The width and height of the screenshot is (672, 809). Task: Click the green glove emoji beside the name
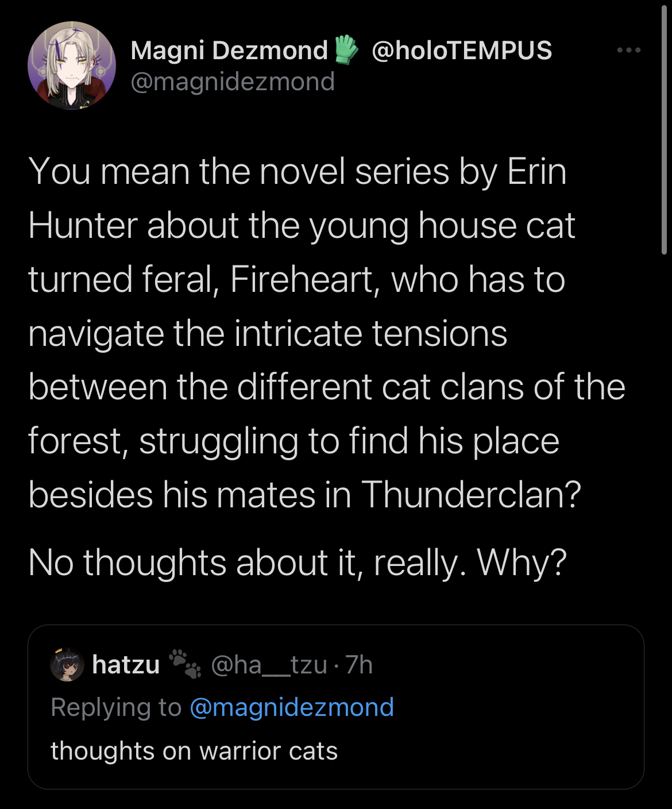click(x=346, y=49)
